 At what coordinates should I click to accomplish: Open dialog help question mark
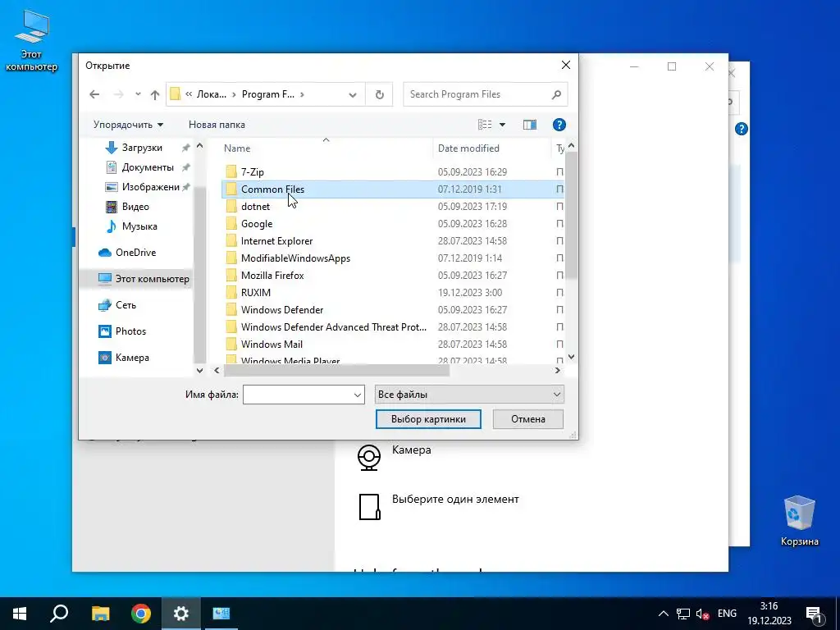[559, 125]
